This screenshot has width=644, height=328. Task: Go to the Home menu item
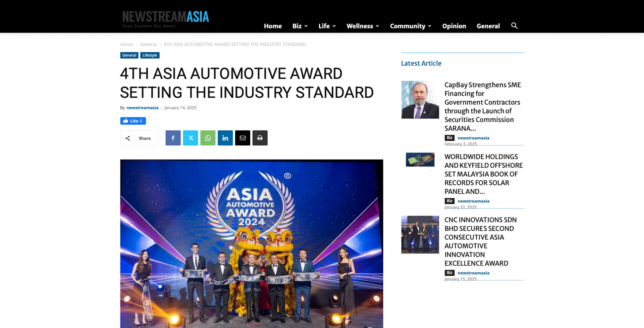click(x=273, y=26)
